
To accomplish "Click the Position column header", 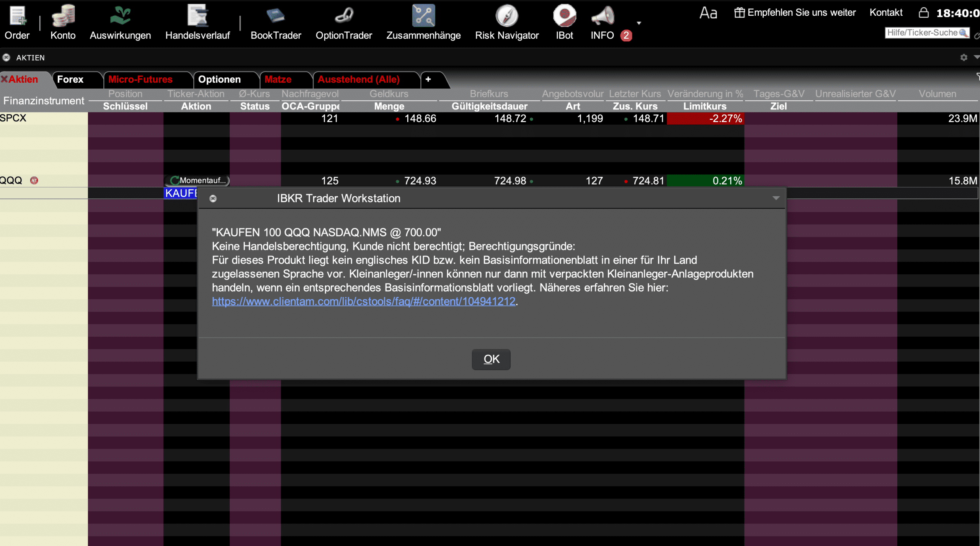I will pos(125,94).
